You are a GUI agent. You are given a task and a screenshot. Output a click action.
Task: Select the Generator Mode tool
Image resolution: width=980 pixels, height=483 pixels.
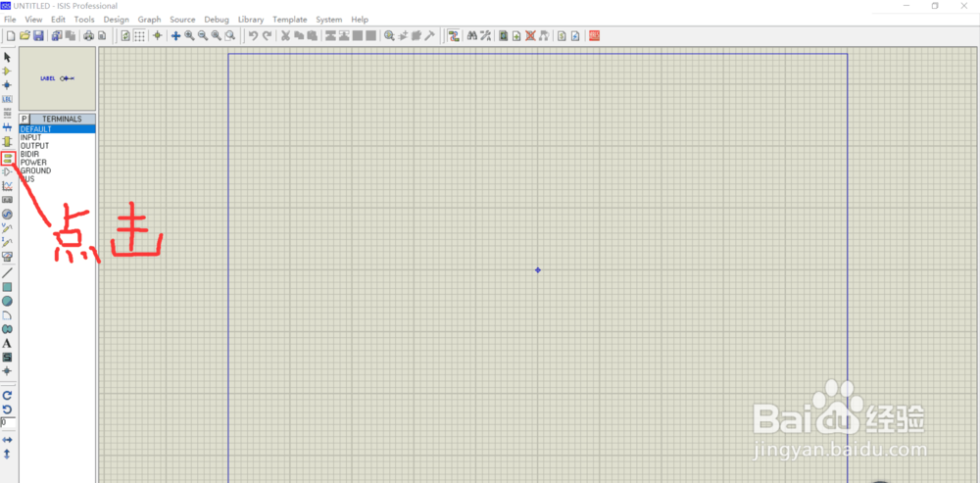coord(8,215)
